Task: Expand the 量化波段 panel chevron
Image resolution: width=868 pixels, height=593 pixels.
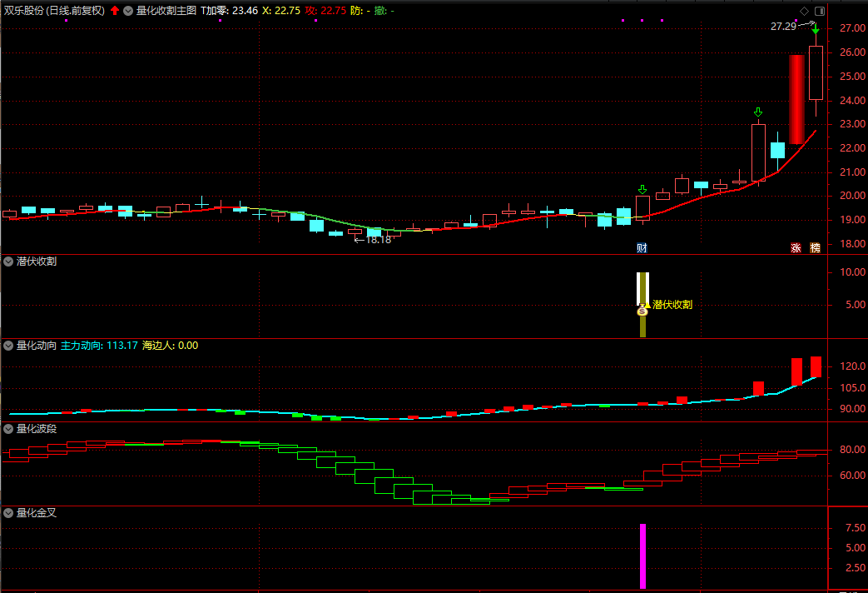Action: pos(8,429)
